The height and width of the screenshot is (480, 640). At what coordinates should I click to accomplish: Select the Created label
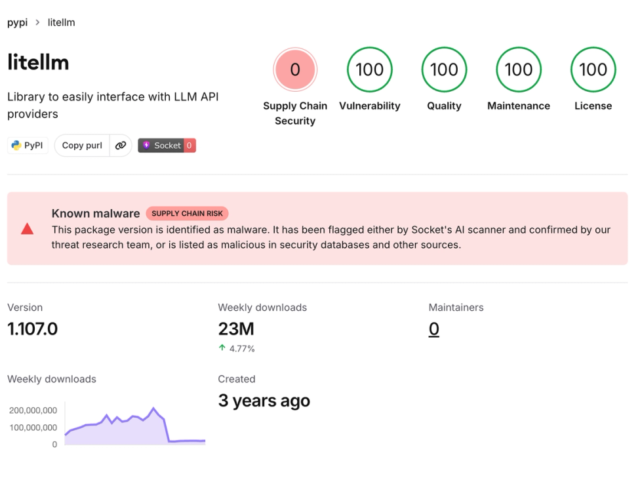click(x=237, y=379)
